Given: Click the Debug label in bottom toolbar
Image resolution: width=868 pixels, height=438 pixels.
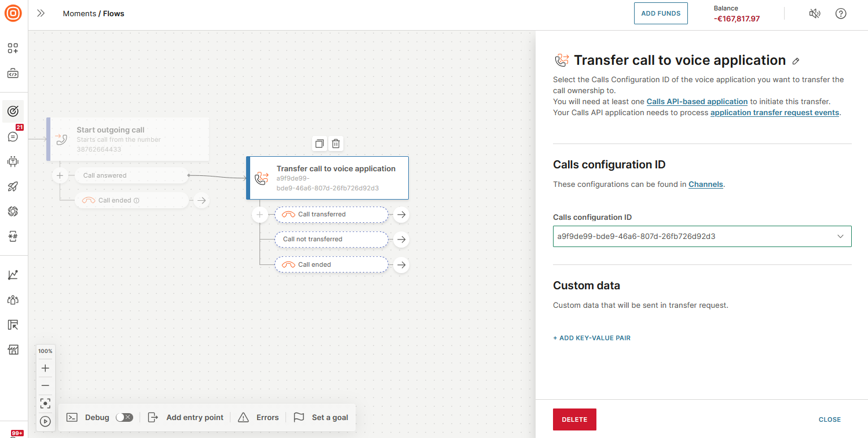Looking at the screenshot, I should (97, 418).
